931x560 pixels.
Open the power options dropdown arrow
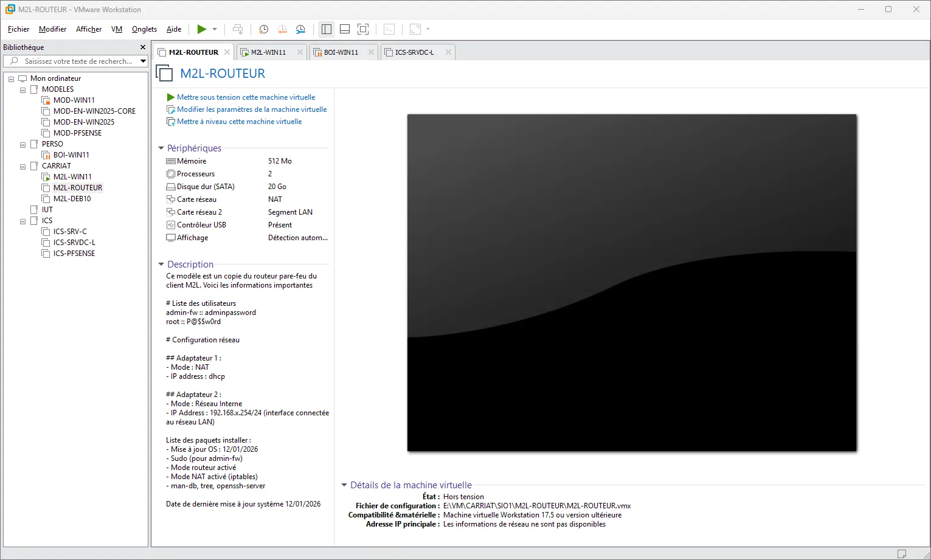pyautogui.click(x=215, y=29)
